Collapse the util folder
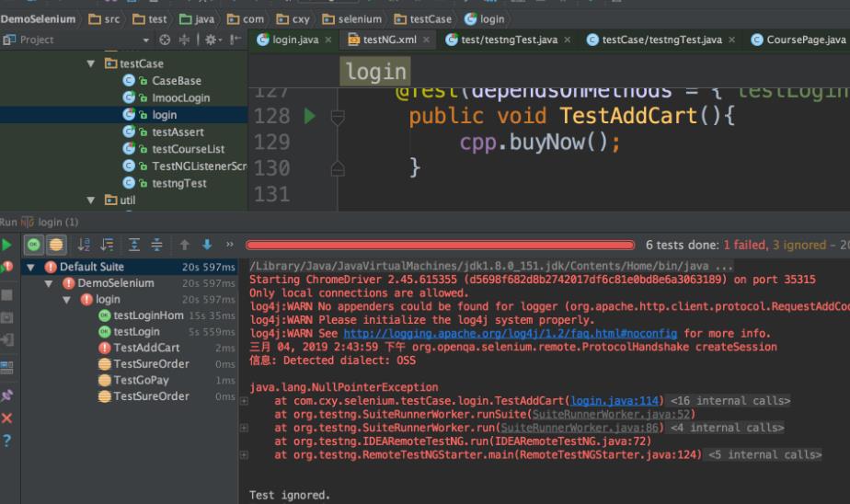The image size is (850, 504). click(x=90, y=200)
